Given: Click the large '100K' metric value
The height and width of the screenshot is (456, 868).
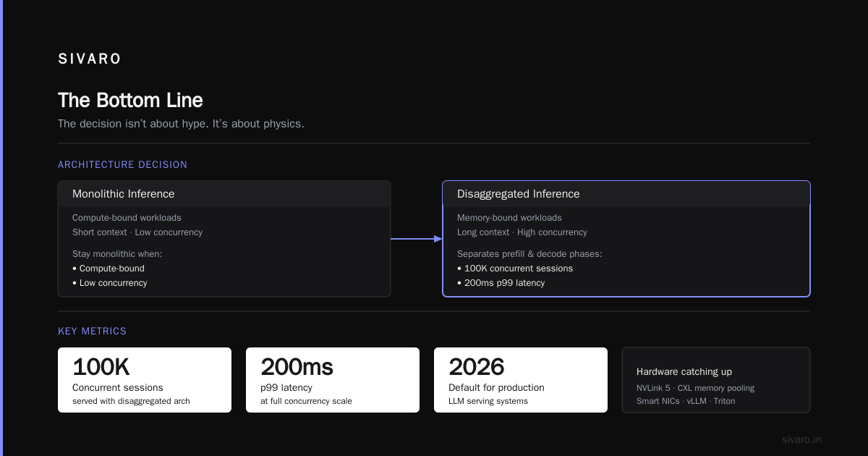Looking at the screenshot, I should point(101,367).
